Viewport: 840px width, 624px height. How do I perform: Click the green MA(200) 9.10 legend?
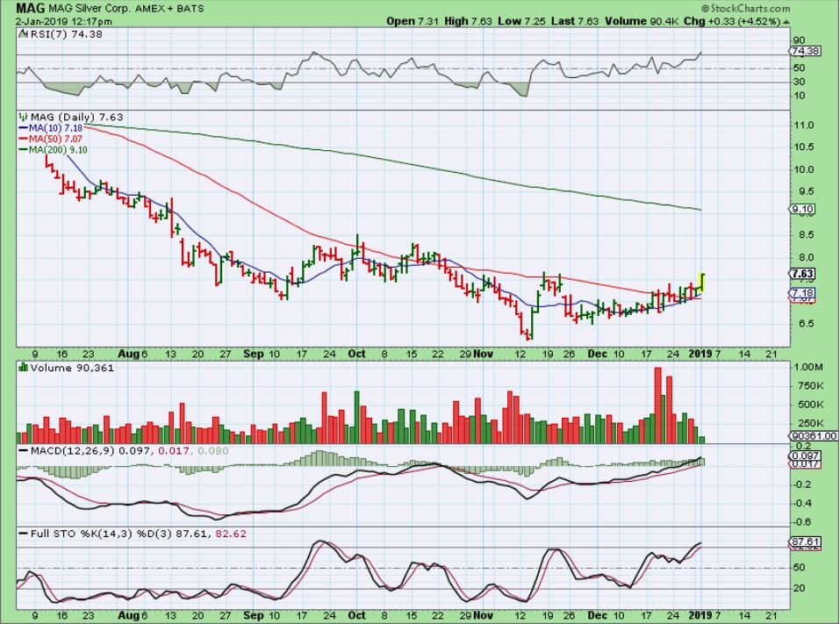tap(53, 150)
